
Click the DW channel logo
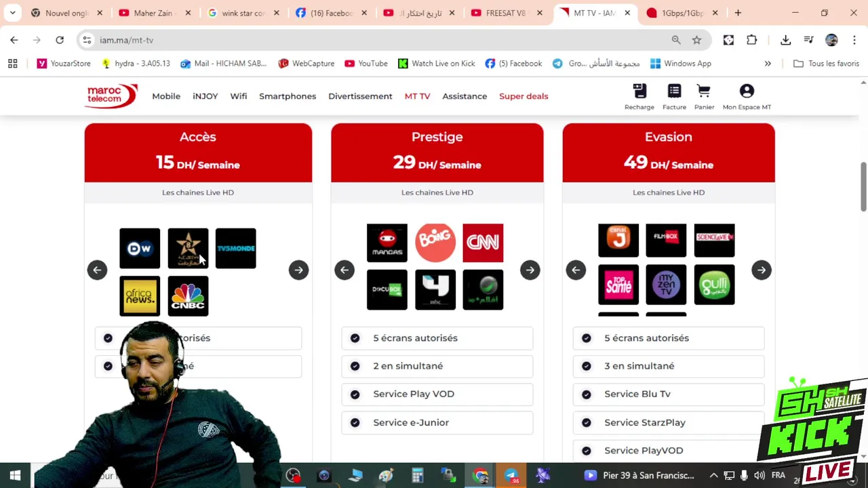click(x=140, y=249)
